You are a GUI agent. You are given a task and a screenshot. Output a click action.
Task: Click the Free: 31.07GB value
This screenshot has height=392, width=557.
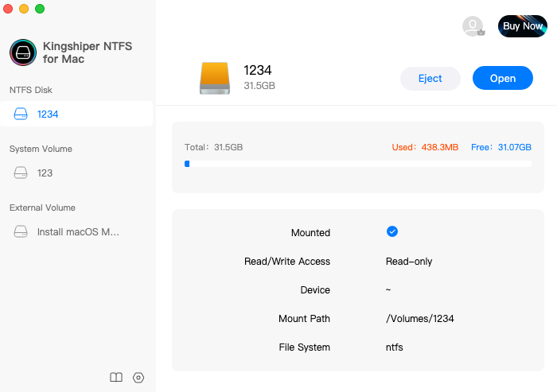[x=501, y=147]
